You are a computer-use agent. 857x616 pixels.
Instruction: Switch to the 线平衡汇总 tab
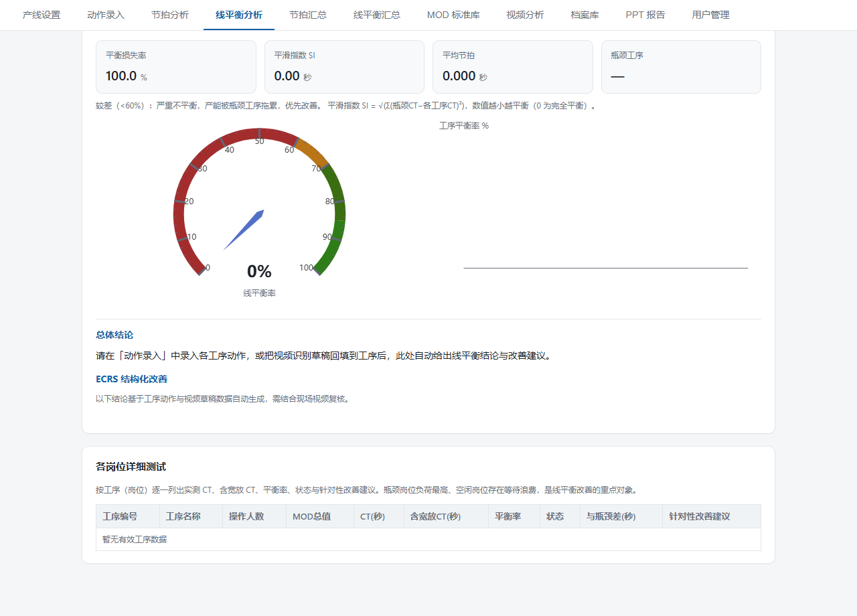click(377, 15)
